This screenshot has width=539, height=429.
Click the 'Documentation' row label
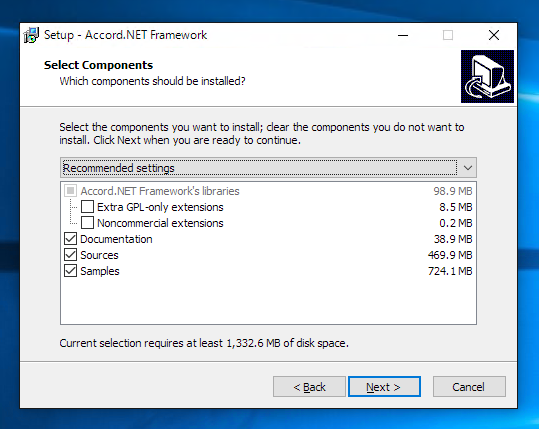pos(116,239)
